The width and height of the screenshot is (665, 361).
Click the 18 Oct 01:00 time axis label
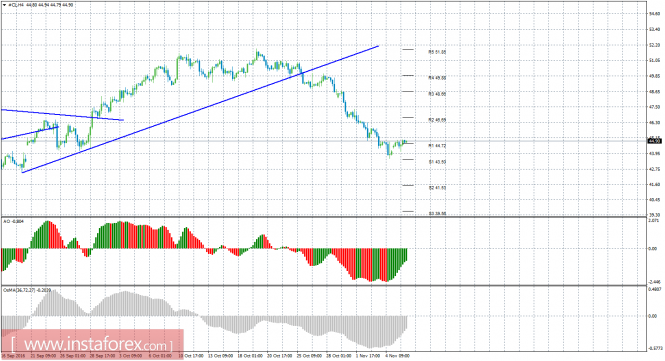tap(250, 356)
